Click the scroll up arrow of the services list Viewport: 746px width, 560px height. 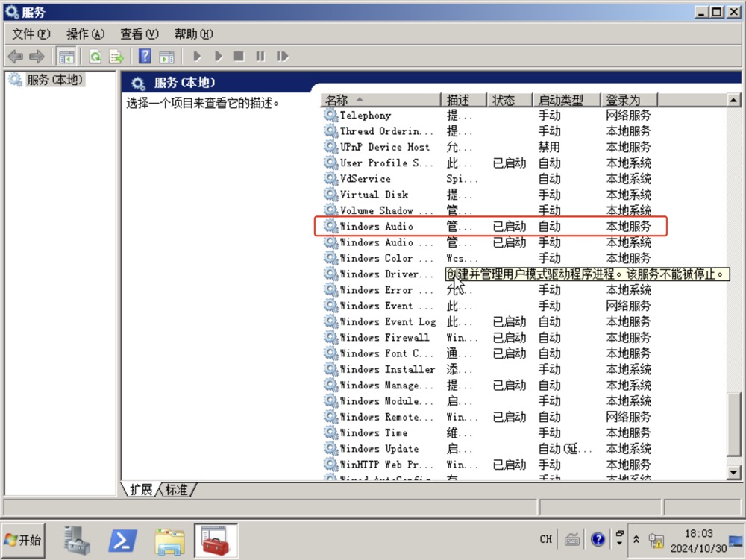(x=733, y=100)
